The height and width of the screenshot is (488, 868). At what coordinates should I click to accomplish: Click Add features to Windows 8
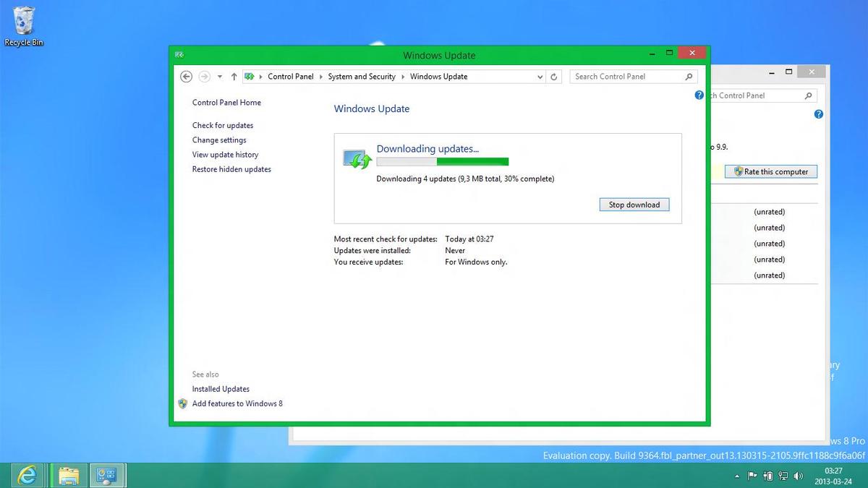(237, 403)
